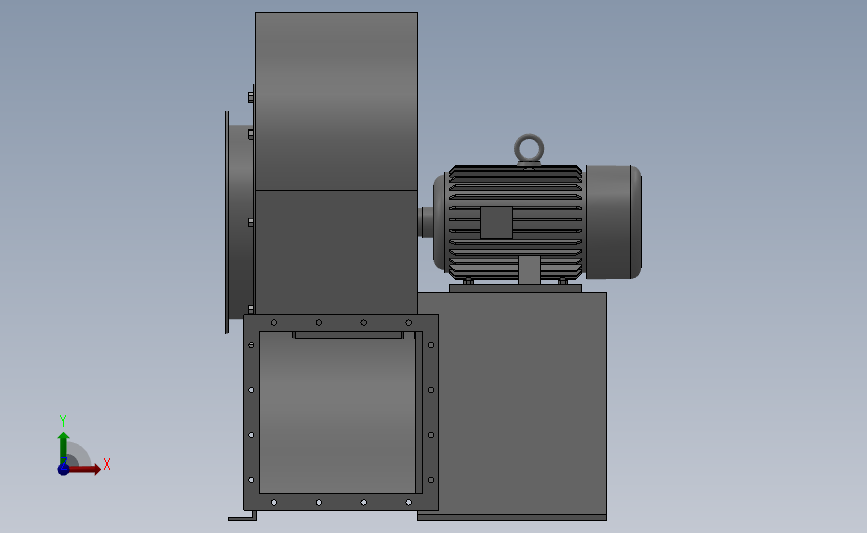The image size is (867, 533).
Task: Select the square terminal box on the motor body
Action: [496, 222]
